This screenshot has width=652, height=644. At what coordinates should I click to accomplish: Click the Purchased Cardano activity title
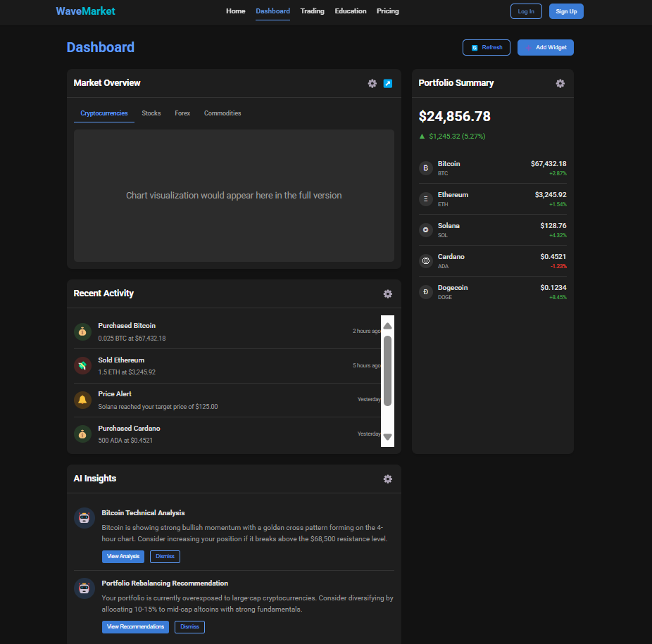point(130,428)
